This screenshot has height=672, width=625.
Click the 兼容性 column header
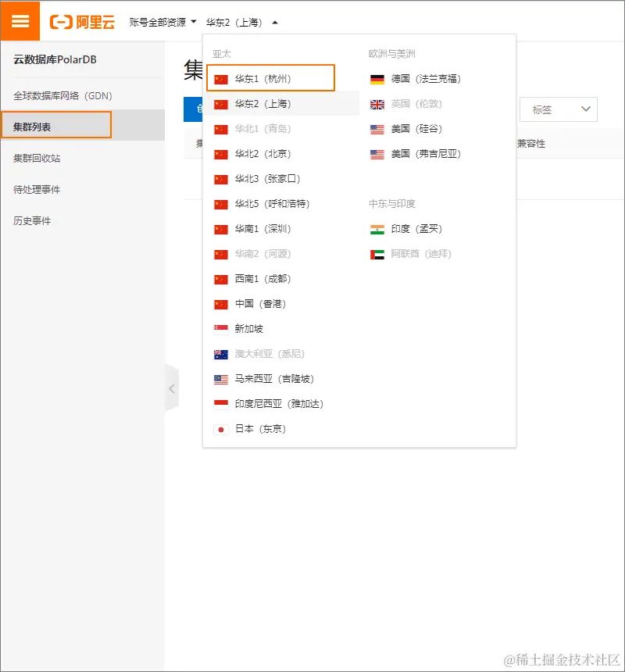click(531, 144)
